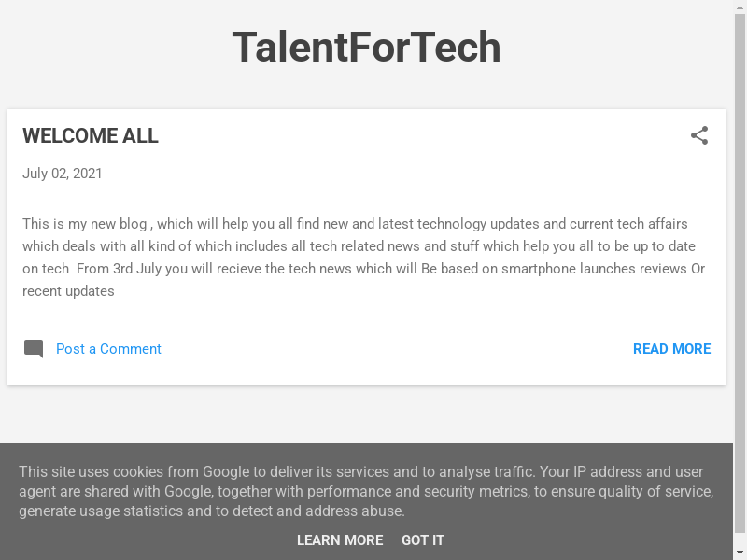Click the "This site uses cookies" line

point(360,472)
